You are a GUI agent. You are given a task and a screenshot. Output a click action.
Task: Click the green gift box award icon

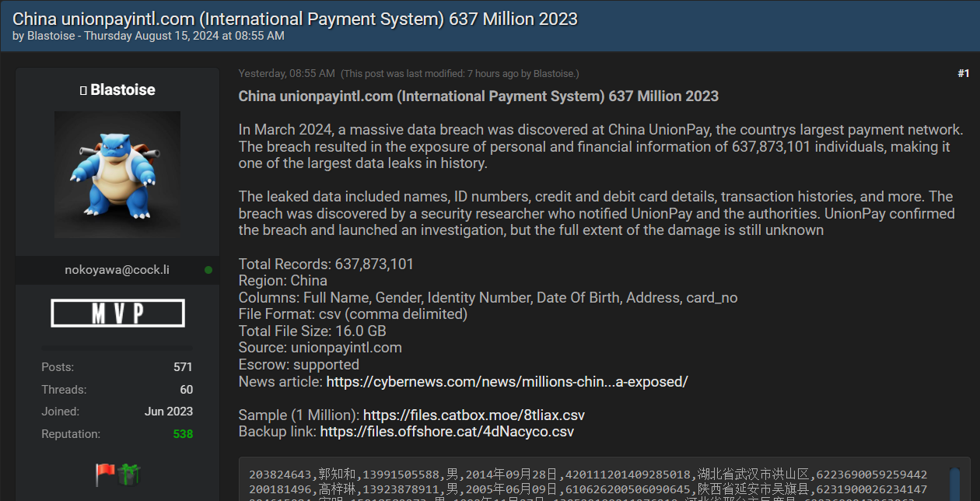click(x=129, y=474)
